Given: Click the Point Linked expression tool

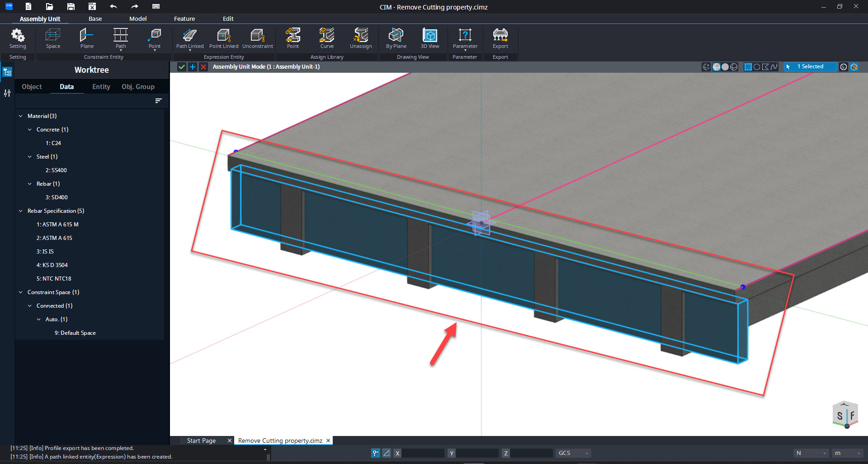Looking at the screenshot, I should tap(224, 38).
